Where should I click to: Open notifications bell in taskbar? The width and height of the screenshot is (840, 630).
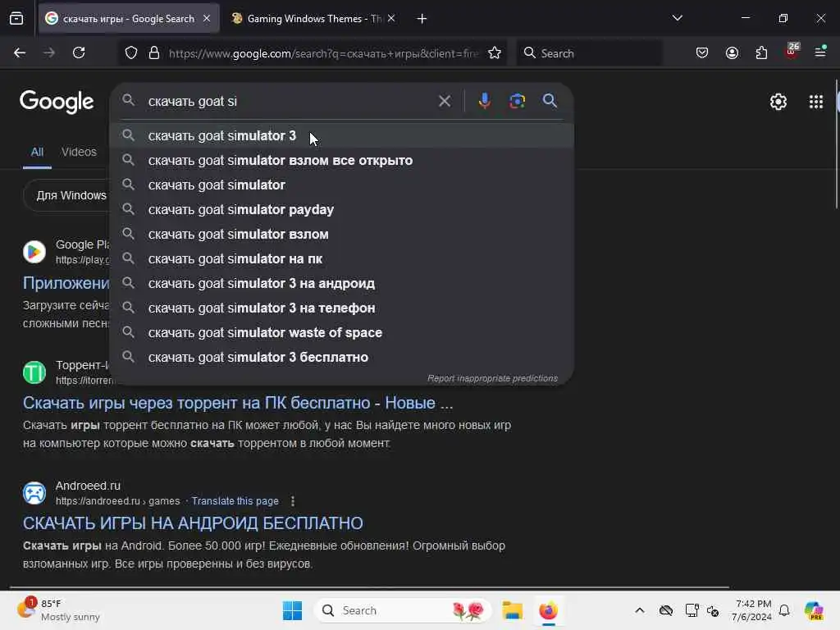click(x=784, y=610)
